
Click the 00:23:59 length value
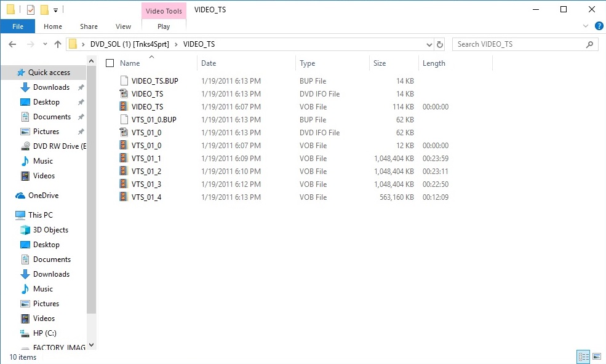click(x=436, y=159)
